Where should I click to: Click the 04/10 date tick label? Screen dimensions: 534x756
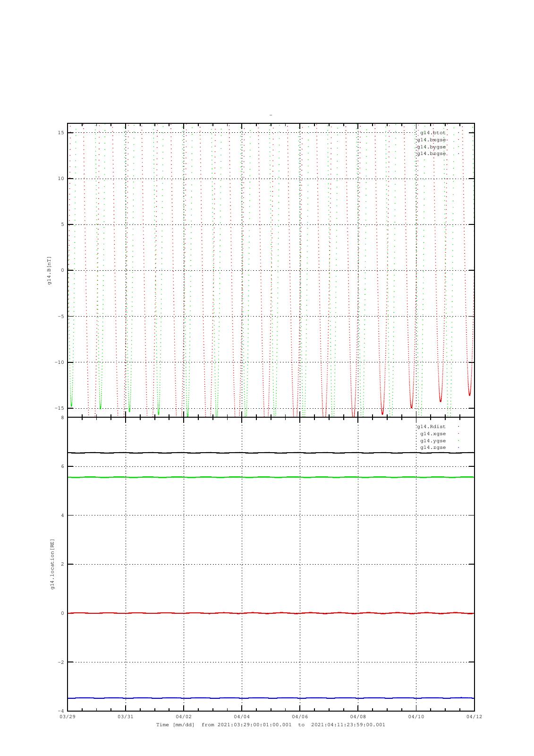(416, 717)
